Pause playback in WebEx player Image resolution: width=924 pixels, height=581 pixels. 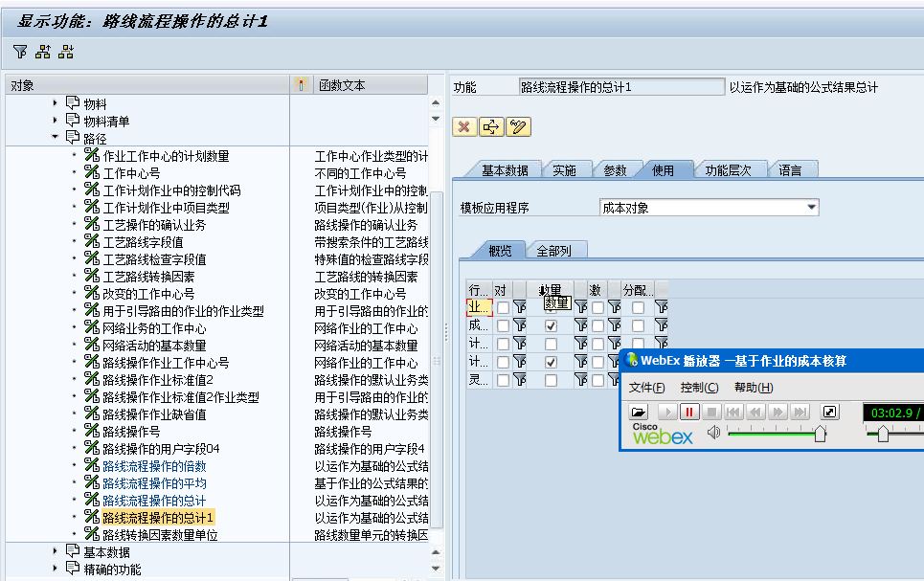(x=689, y=412)
